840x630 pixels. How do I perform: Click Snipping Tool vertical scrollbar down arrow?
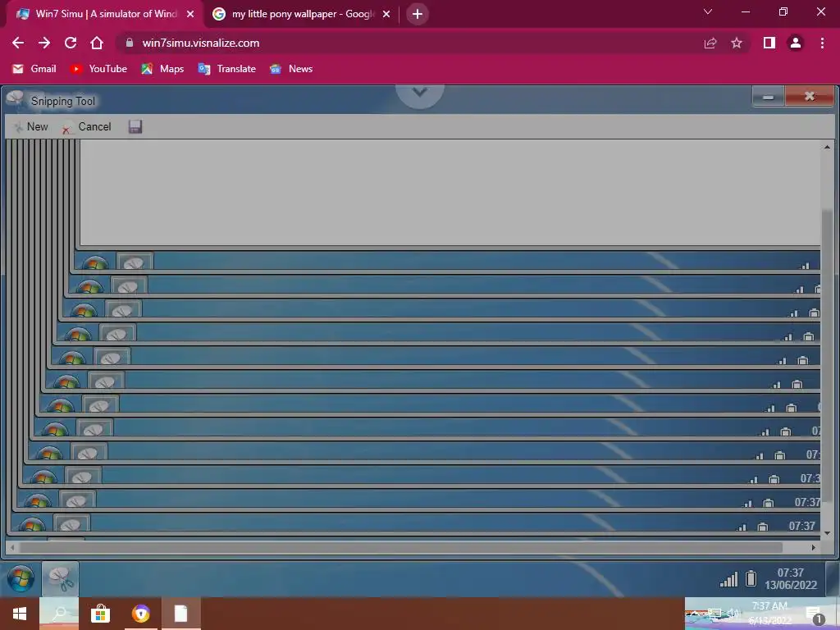[827, 533]
